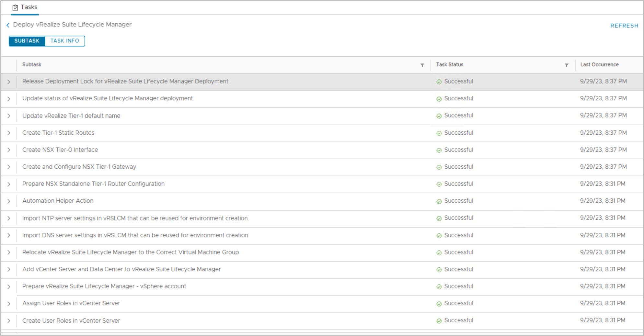Click the Refresh link

(x=624, y=26)
